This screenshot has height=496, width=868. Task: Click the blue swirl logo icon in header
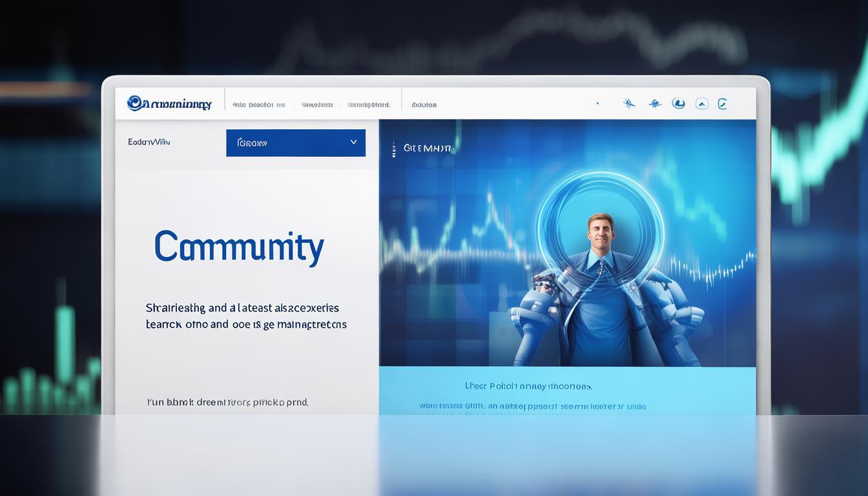(135, 103)
